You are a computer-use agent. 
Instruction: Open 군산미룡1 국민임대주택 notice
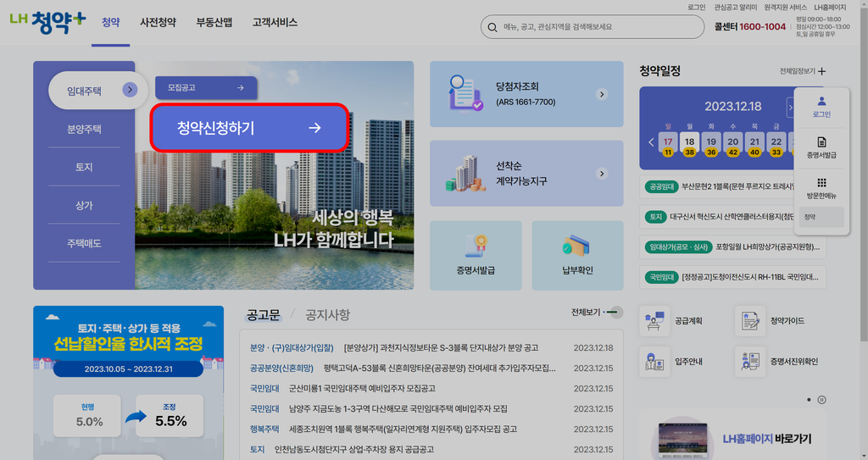pyautogui.click(x=362, y=389)
